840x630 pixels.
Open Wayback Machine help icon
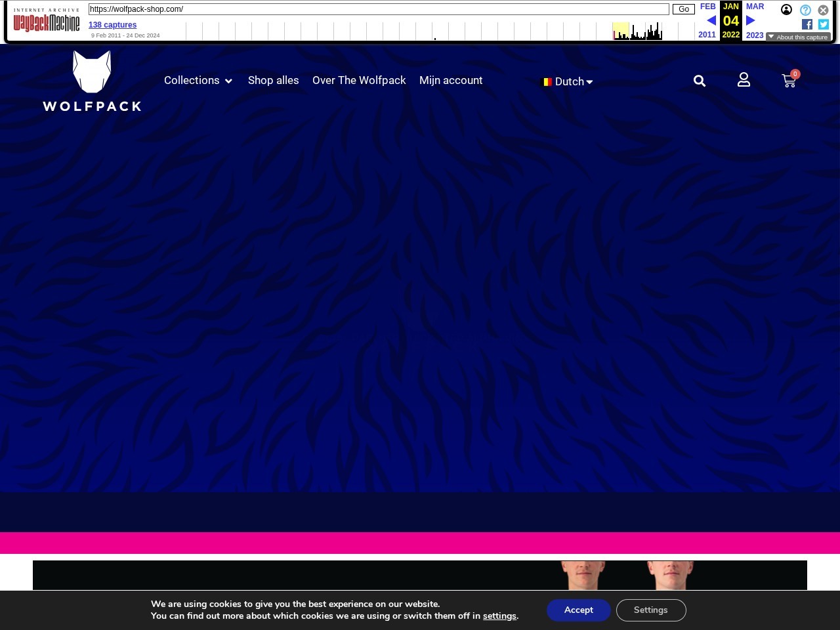pyautogui.click(x=805, y=10)
